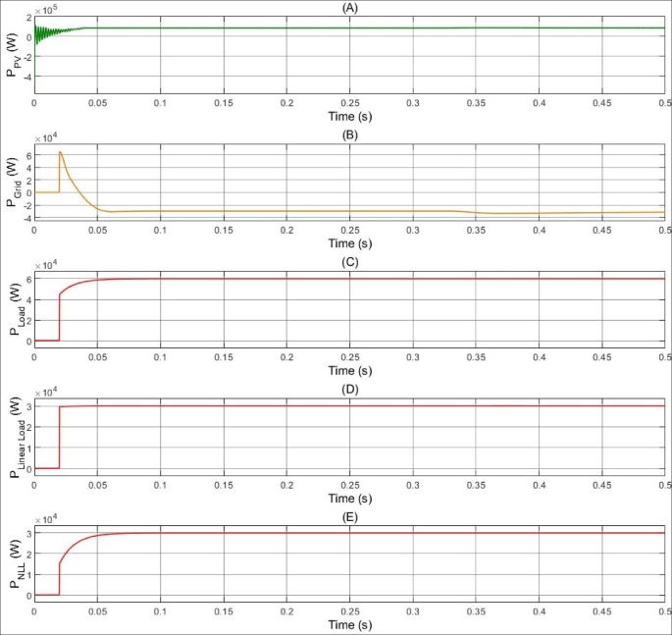Click the 6 y-tick label of plot (C)

pyautogui.click(x=29, y=279)
